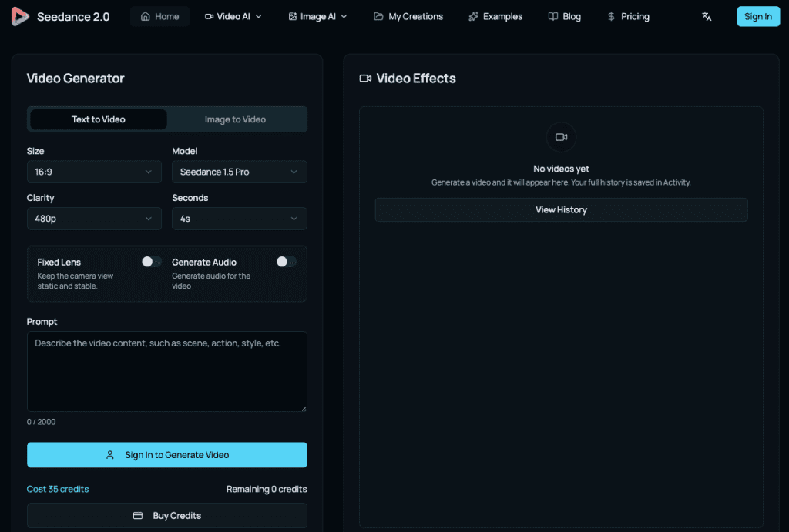The image size is (789, 532).
Task: Click into the Prompt text area
Action: point(167,371)
